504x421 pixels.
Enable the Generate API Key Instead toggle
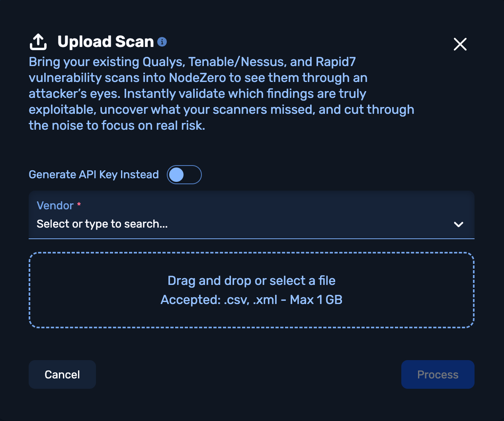[x=184, y=175]
